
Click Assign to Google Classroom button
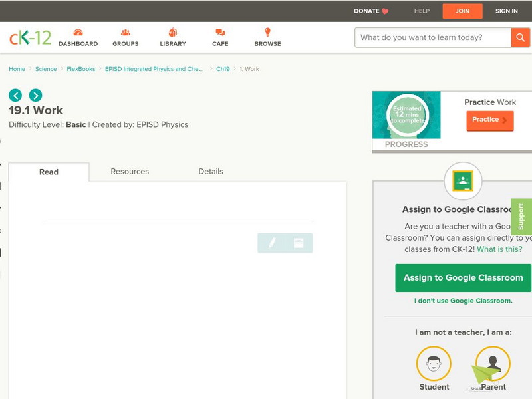tap(463, 277)
